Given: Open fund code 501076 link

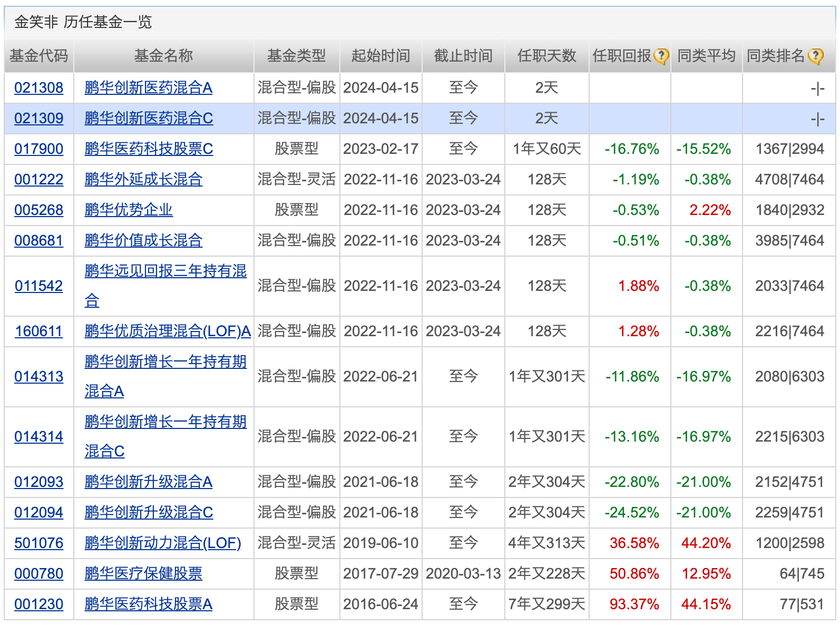Looking at the screenshot, I should click(39, 543).
